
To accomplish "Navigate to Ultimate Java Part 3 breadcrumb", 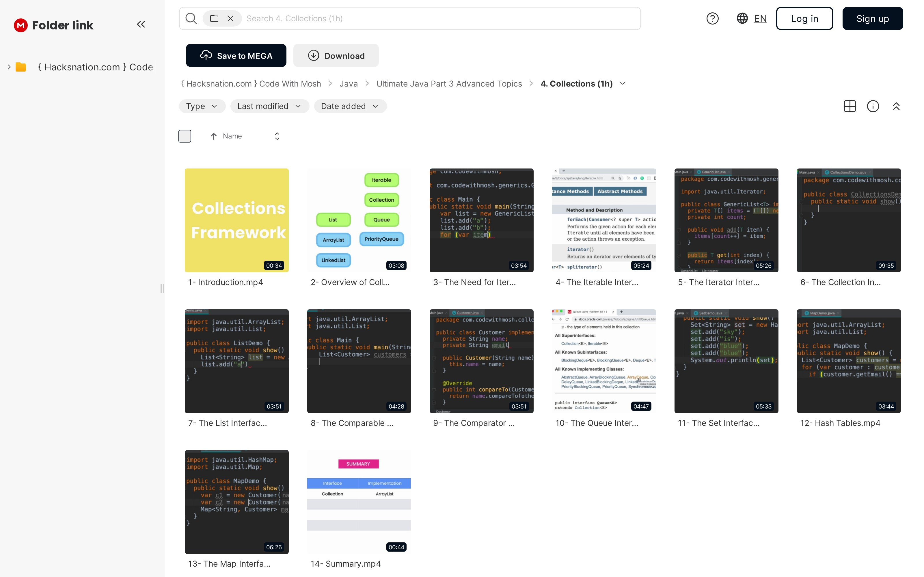I will (449, 84).
